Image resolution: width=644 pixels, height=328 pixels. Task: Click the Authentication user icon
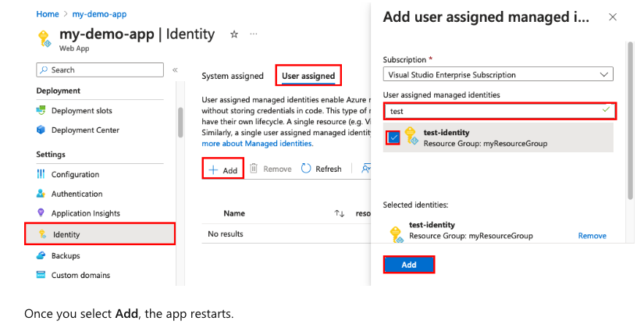pyautogui.click(x=41, y=193)
